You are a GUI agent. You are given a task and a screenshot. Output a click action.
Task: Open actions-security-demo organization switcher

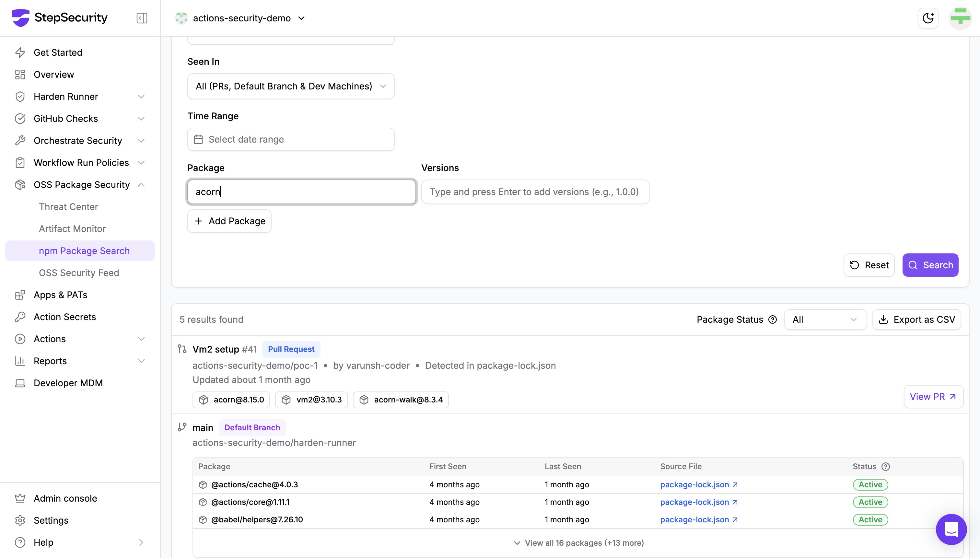point(241,18)
